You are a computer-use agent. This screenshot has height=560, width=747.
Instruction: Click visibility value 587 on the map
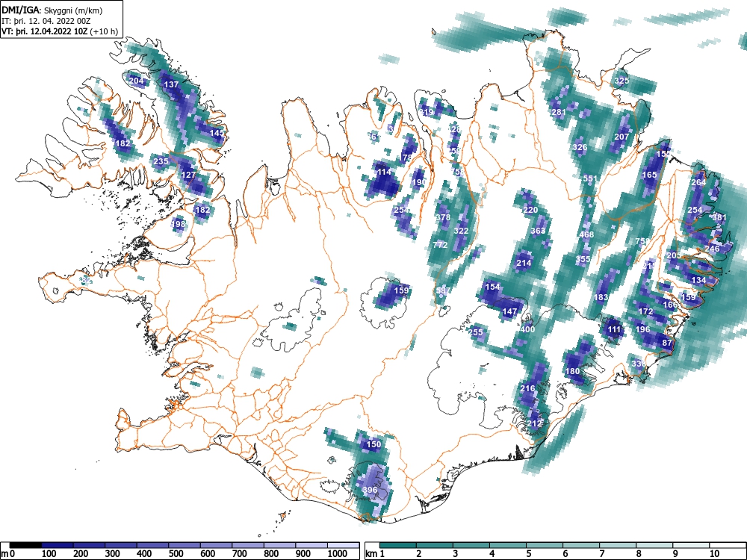coord(443,290)
